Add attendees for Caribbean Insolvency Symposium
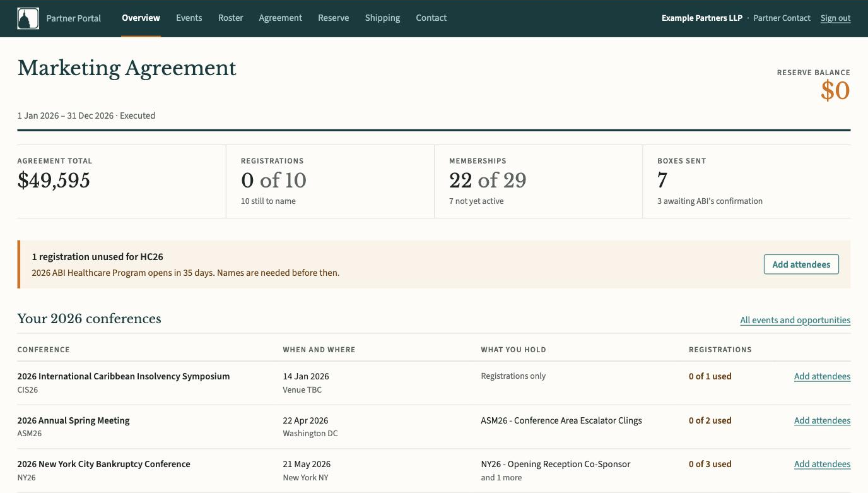The image size is (868, 493). pos(822,376)
